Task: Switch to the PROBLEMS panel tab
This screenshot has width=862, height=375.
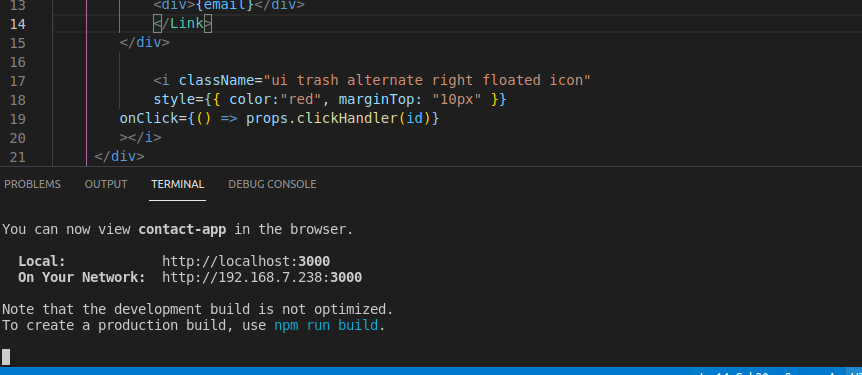Action: pos(32,184)
